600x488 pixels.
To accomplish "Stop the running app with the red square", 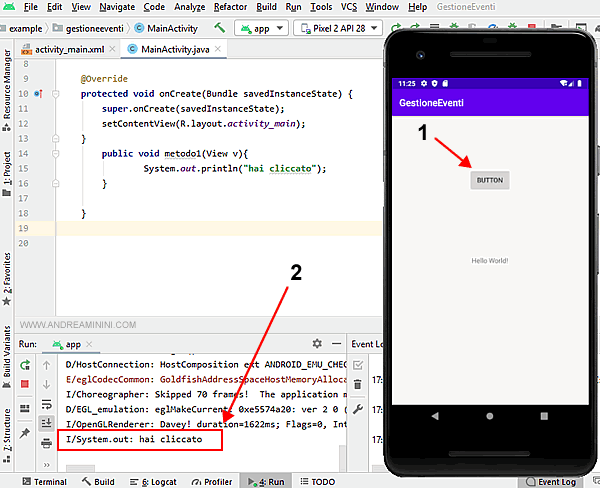I will point(24,383).
